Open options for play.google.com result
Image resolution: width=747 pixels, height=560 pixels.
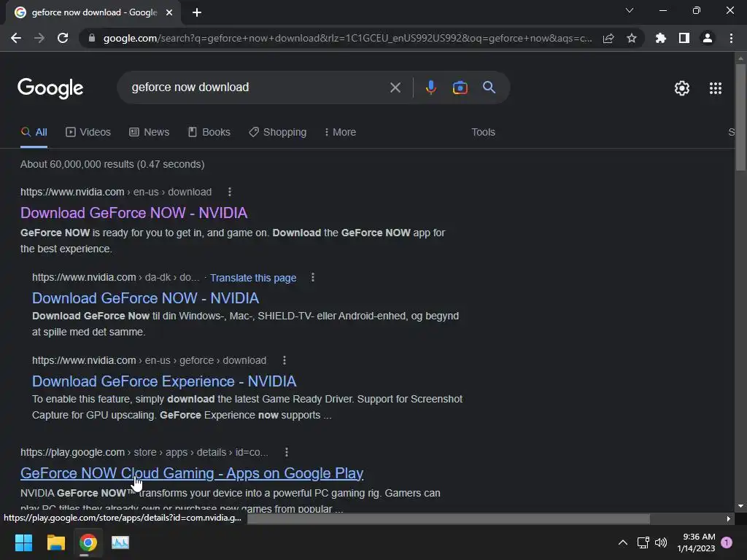286,452
